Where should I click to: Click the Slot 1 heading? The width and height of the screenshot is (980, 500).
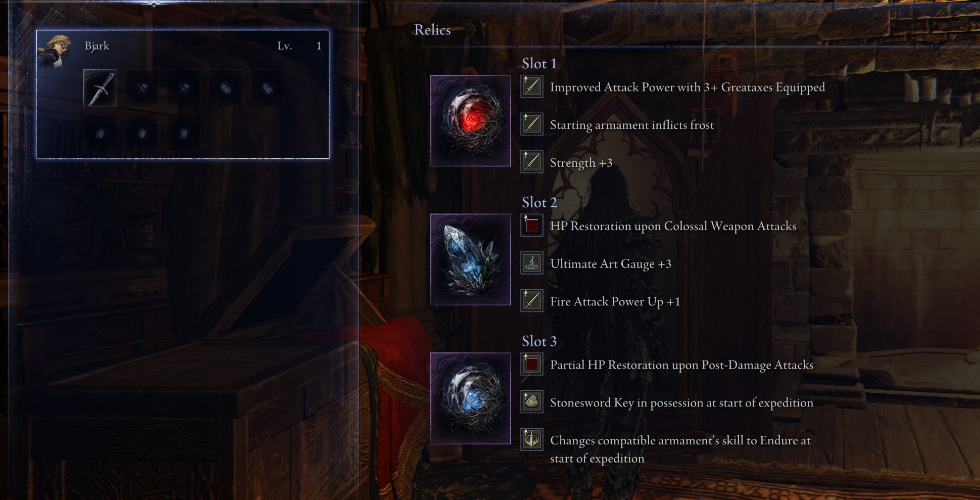(x=539, y=64)
